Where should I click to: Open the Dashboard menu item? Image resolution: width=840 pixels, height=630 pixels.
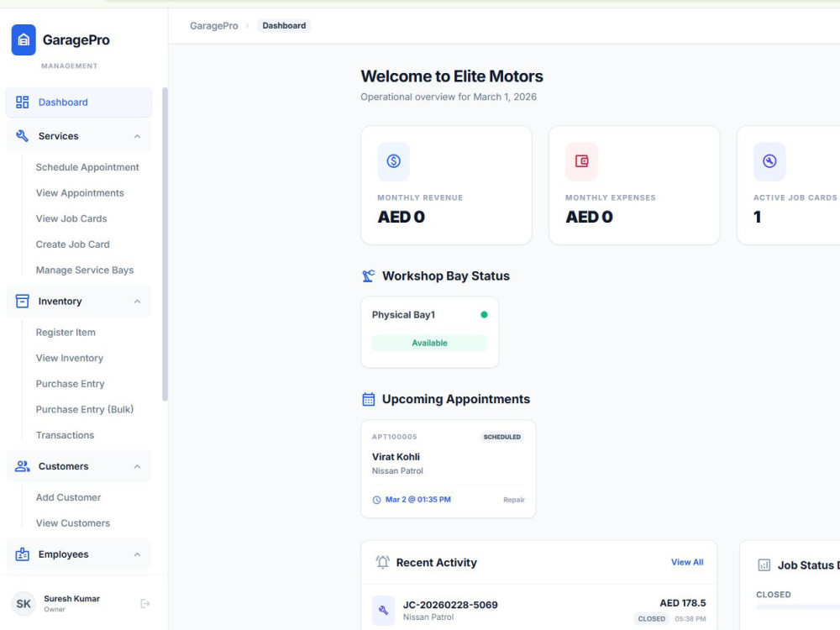[79, 102]
